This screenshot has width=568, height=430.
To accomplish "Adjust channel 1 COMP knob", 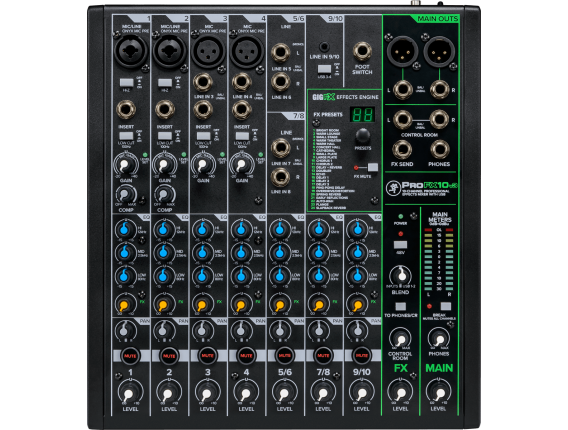I will [126, 195].
